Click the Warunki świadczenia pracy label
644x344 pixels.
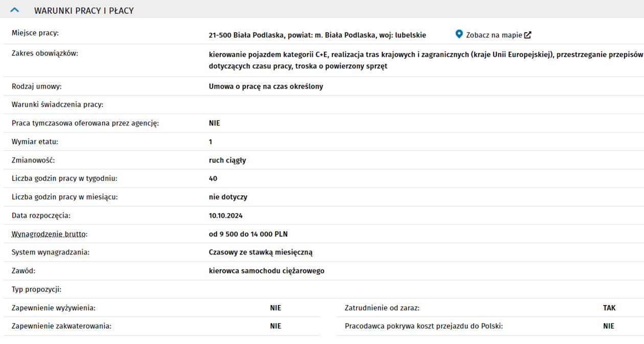pyautogui.click(x=57, y=105)
